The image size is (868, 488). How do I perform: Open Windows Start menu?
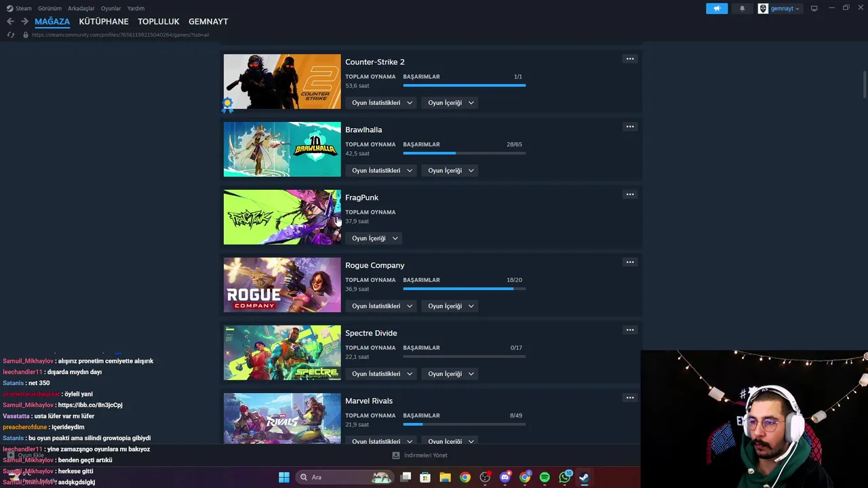coord(284,477)
